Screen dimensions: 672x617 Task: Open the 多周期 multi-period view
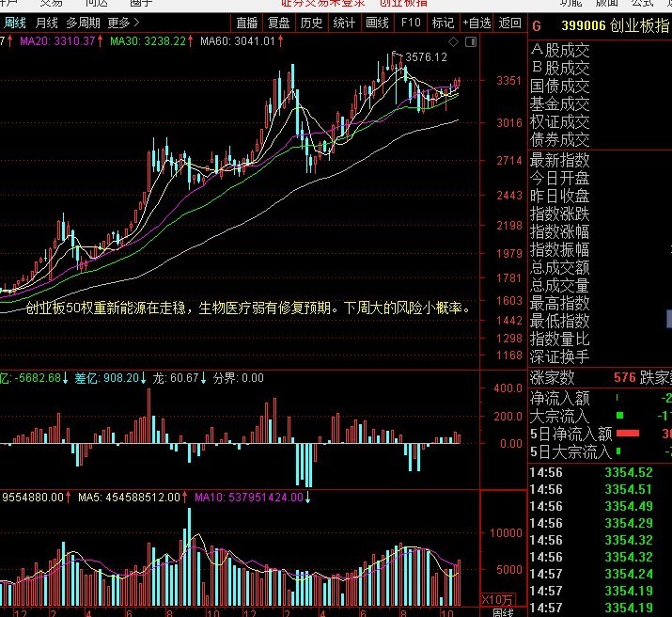point(83,23)
